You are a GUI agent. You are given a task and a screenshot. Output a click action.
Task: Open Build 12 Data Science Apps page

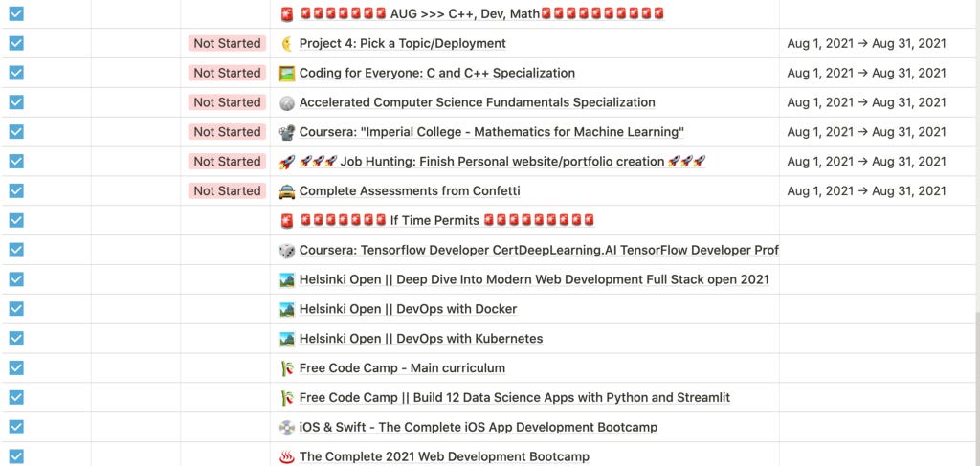tap(514, 397)
